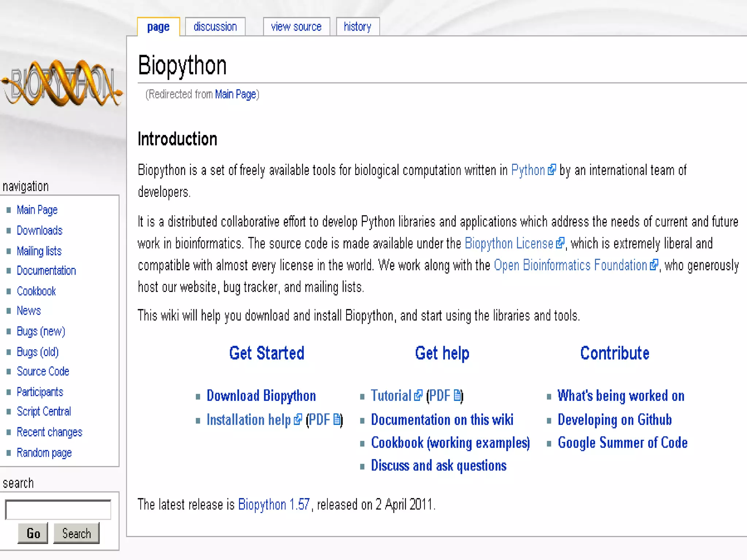Open the history tab
Screen dimensions: 747x560
pyautogui.click(x=357, y=27)
